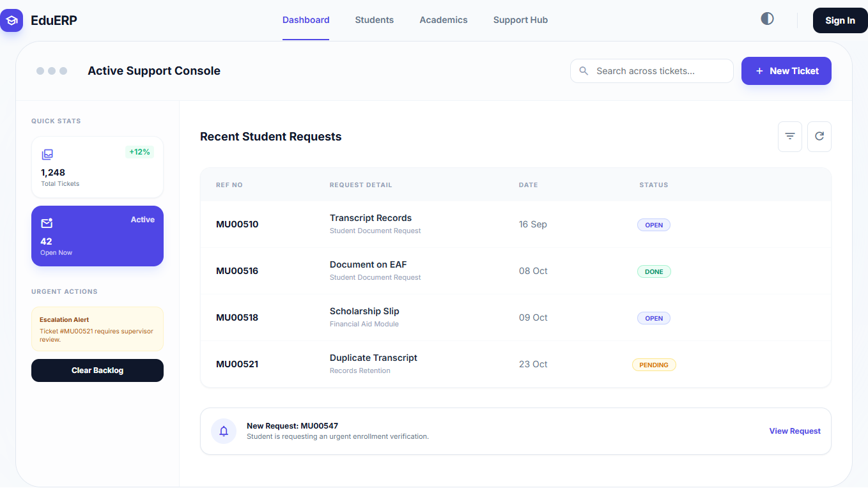Click the Total Tickets stack icon
Viewport: 868px width, 488px height.
pos(47,155)
